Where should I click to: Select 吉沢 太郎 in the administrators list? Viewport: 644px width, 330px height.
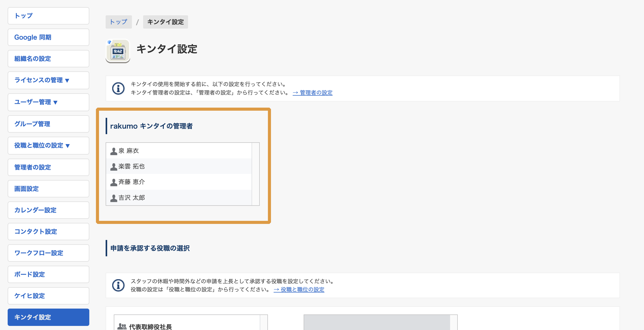click(x=179, y=198)
